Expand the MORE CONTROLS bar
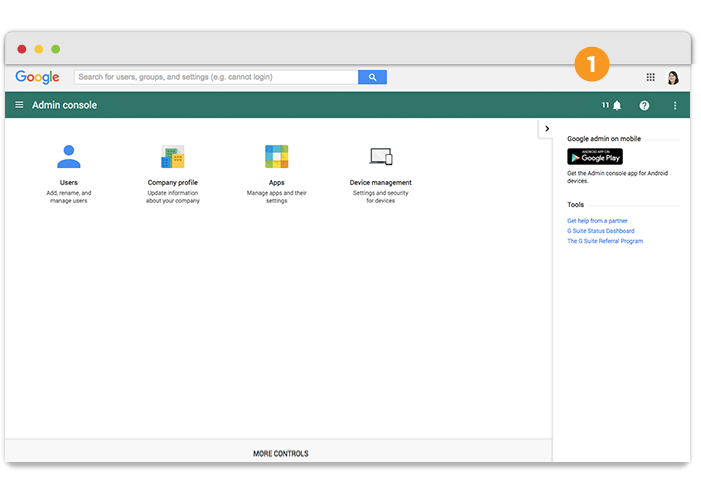This screenshot has height=500, width=701. 279,453
